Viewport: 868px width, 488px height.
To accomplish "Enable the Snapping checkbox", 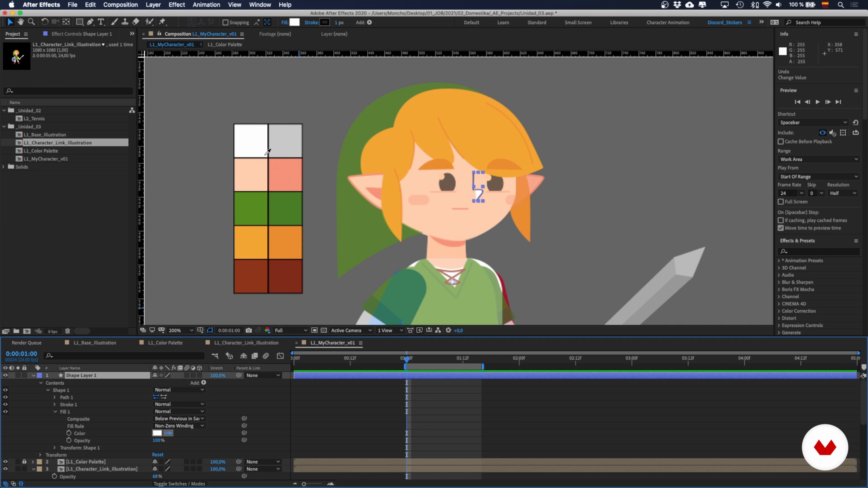I will pyautogui.click(x=225, y=23).
